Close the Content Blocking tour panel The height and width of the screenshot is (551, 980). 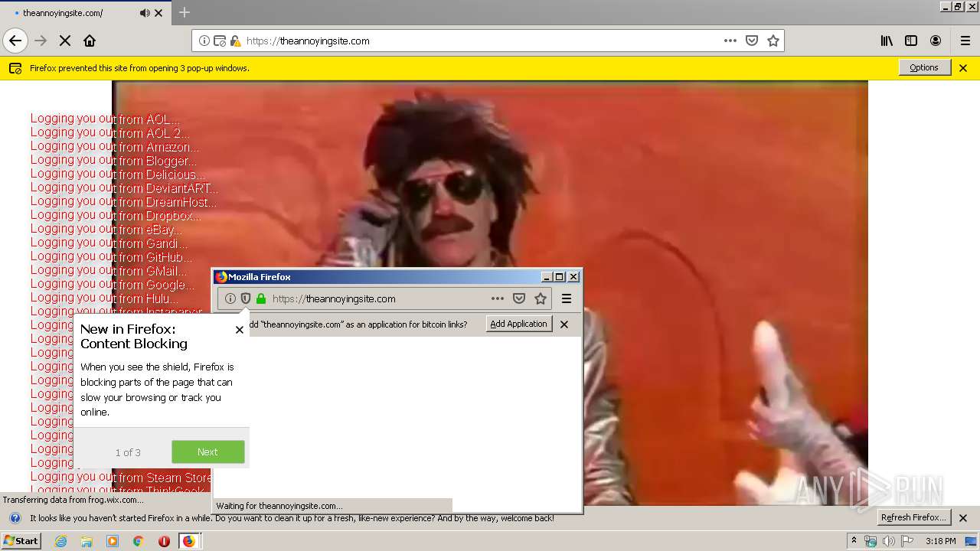click(x=240, y=330)
